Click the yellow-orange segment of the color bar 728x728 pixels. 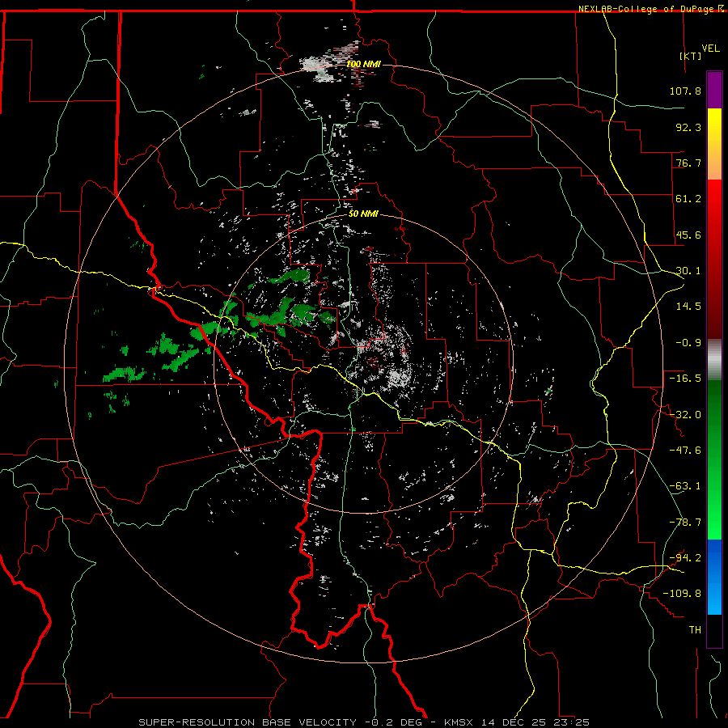coord(714,144)
